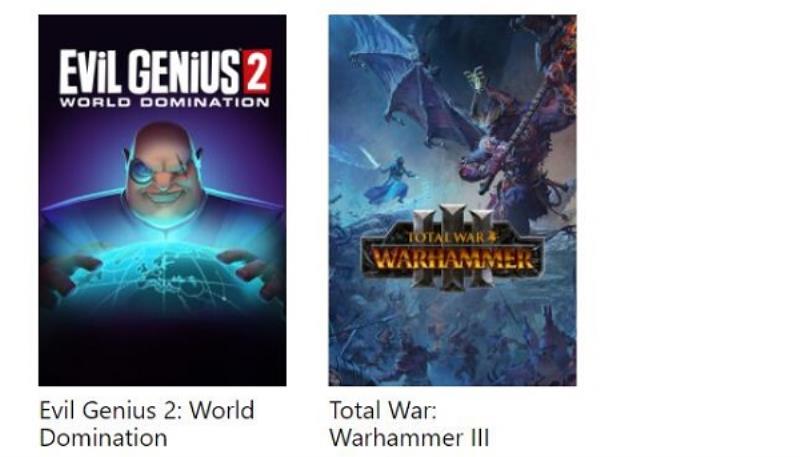Open the Total War: Warhammer III cover tile
This screenshot has height=457, width=800.
pyautogui.click(x=453, y=200)
